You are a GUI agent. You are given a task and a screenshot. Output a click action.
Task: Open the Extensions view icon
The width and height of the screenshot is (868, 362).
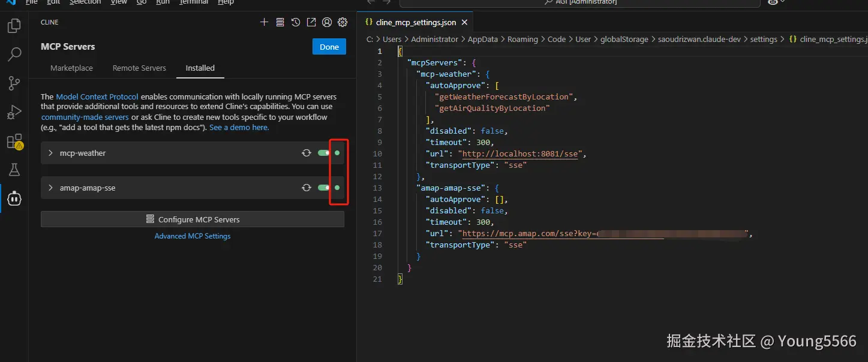coord(14,141)
